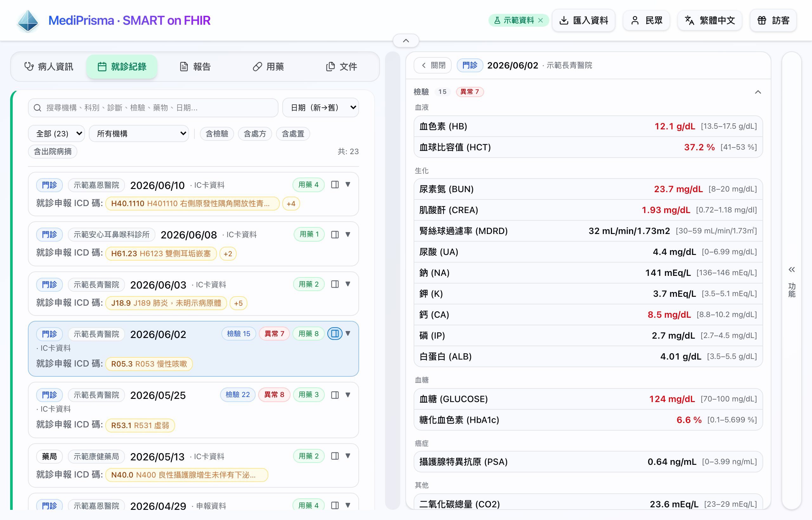Open side panel for 2026/05/13 pharmacy visit

coord(335,456)
